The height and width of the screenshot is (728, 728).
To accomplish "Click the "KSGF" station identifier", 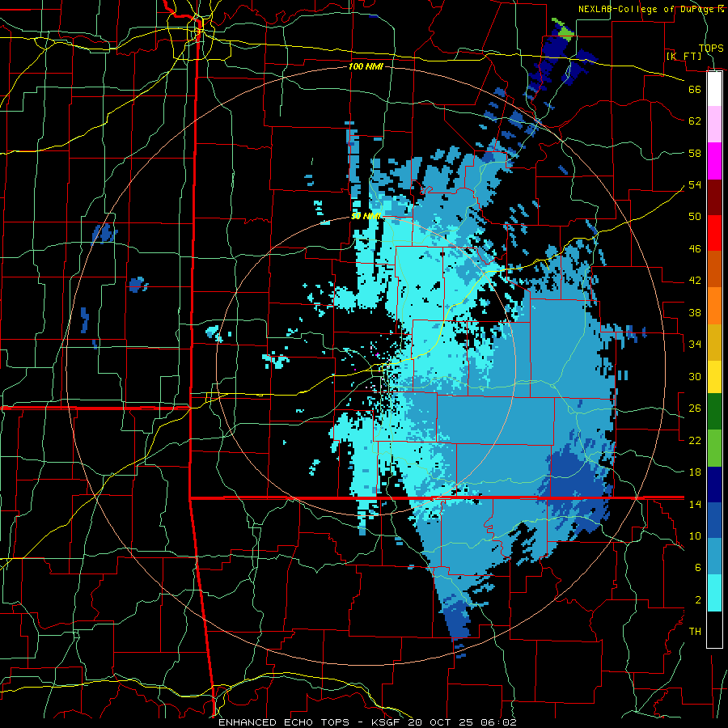I will pos(387,722).
